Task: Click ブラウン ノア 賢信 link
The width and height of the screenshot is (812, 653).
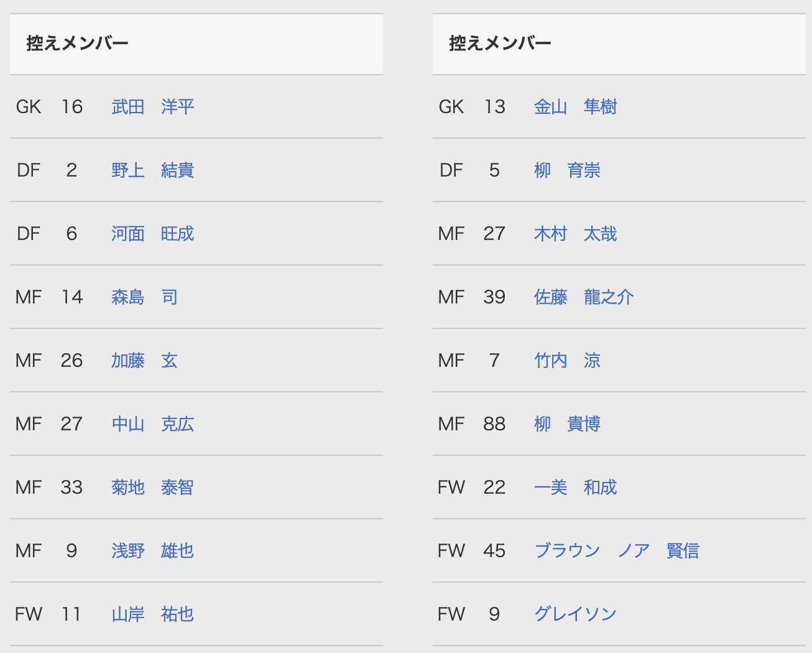Action: pyautogui.click(x=617, y=551)
